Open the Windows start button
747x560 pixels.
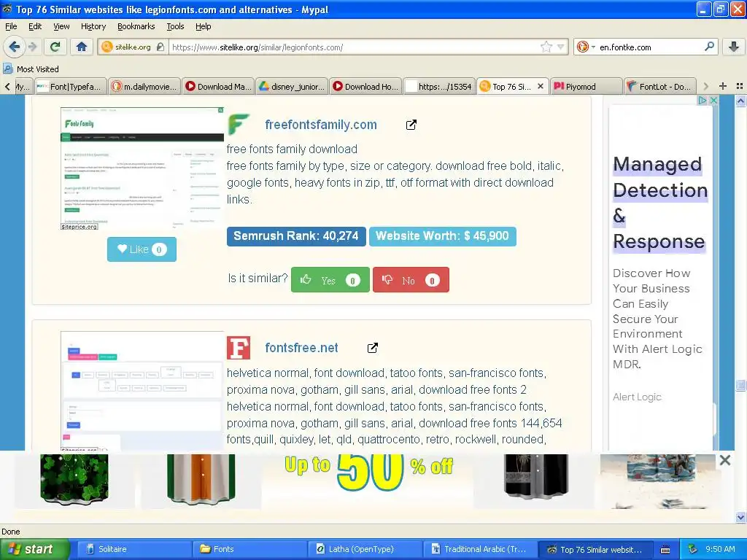click(35, 549)
